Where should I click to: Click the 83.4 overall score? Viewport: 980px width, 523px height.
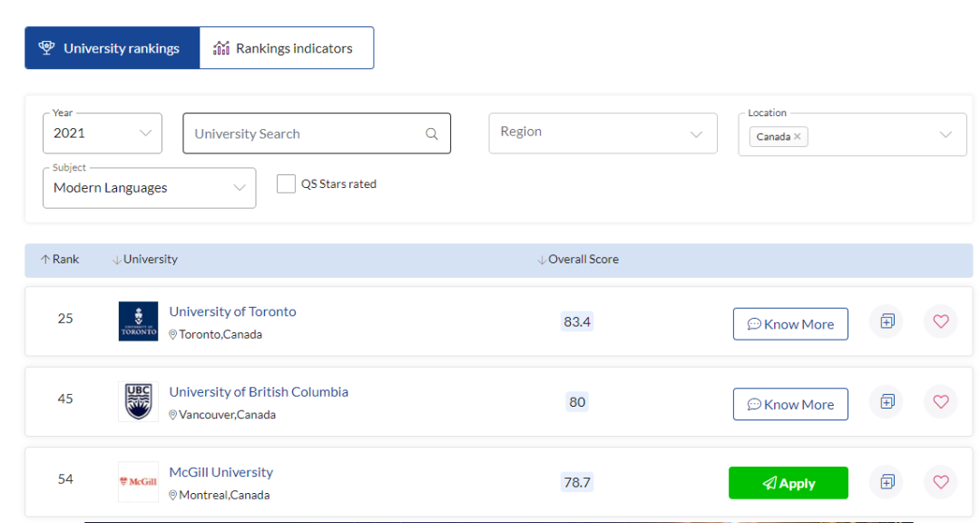(x=577, y=321)
